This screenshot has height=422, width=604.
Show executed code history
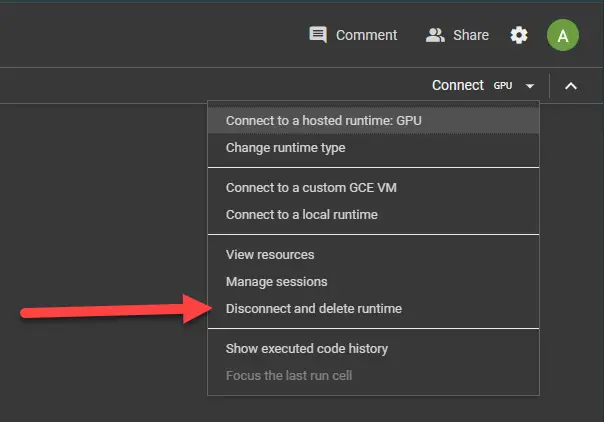coord(307,349)
